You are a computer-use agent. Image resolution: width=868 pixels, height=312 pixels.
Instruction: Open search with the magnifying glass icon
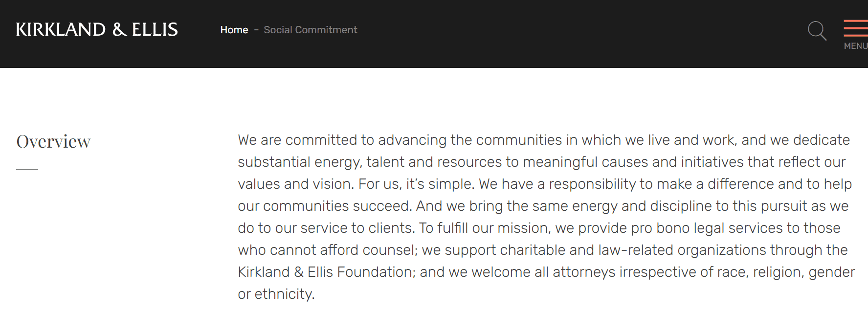pos(817,30)
